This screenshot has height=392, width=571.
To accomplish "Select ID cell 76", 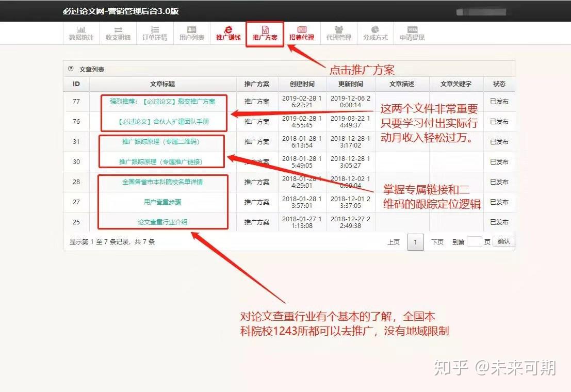I will coord(76,122).
